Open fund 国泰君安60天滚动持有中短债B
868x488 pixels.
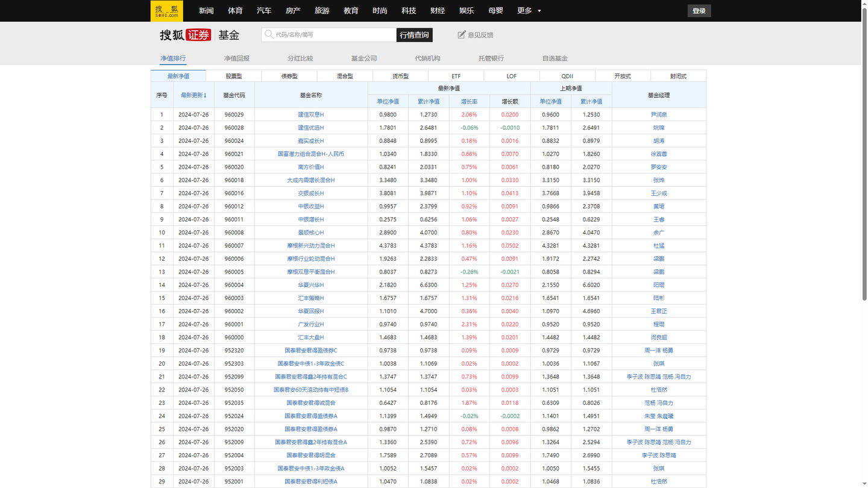[311, 390]
